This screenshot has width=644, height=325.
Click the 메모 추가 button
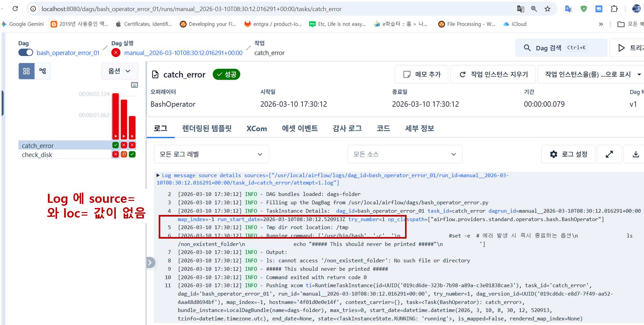click(x=422, y=75)
